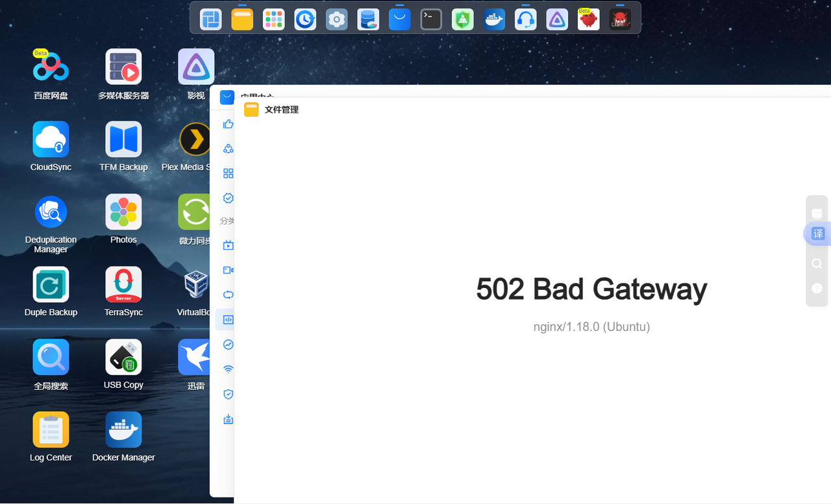Screen dimensions: 831x504
Task: Open the colorful app grid dock icon
Action: click(x=273, y=19)
